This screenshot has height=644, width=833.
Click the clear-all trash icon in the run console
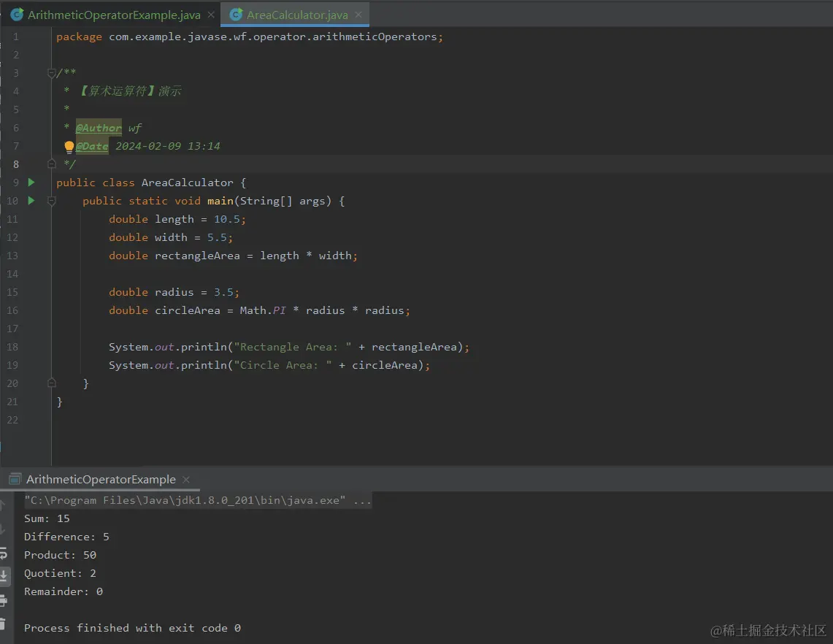pos(3,624)
